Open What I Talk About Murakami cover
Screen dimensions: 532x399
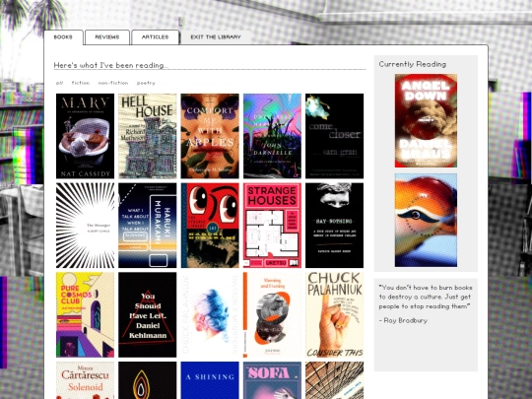[x=148, y=226]
